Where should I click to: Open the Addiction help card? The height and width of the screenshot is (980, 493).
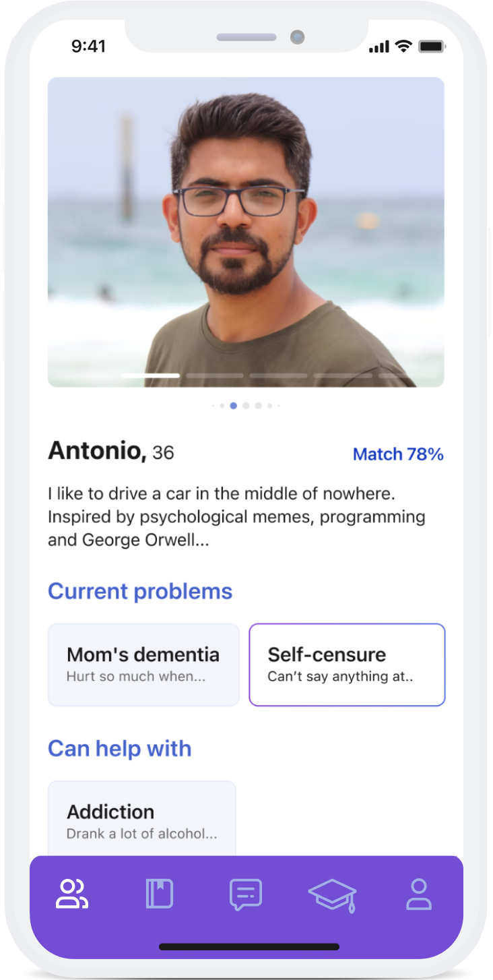(142, 819)
